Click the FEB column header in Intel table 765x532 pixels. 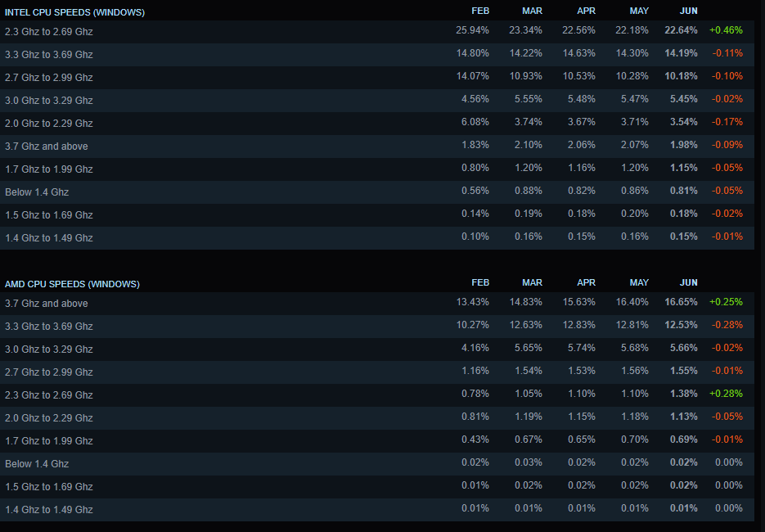coord(480,11)
